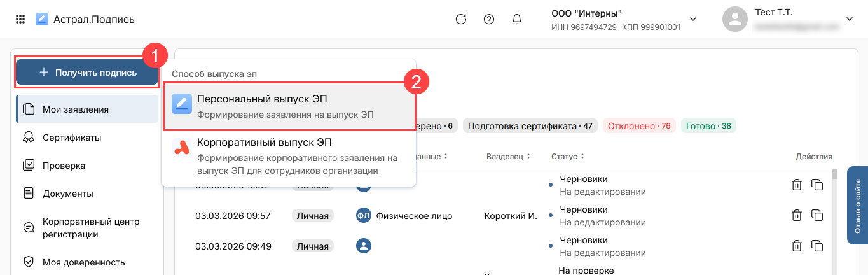
Task: Toggle the Подготовка сертификата filter chip
Action: (x=530, y=126)
